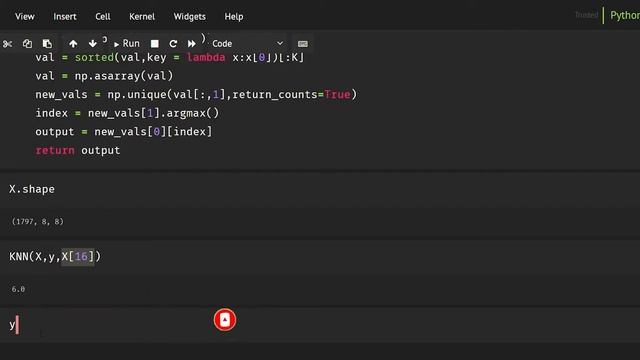Click the line 'val = np.asarray(val)'
Screen dimensions: 640x360
[104, 76]
